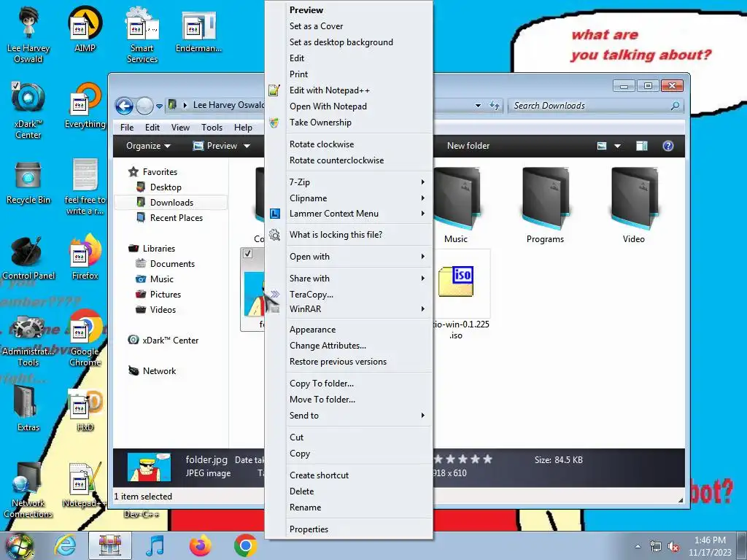Open the view options dropdown arrow
Viewport: 747px width, 560px height.
(x=617, y=146)
